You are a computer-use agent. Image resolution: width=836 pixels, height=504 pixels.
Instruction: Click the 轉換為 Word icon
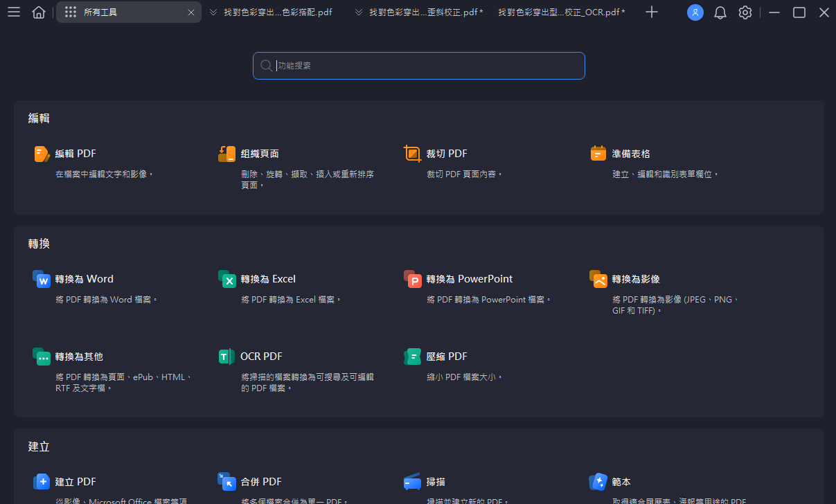pyautogui.click(x=42, y=279)
